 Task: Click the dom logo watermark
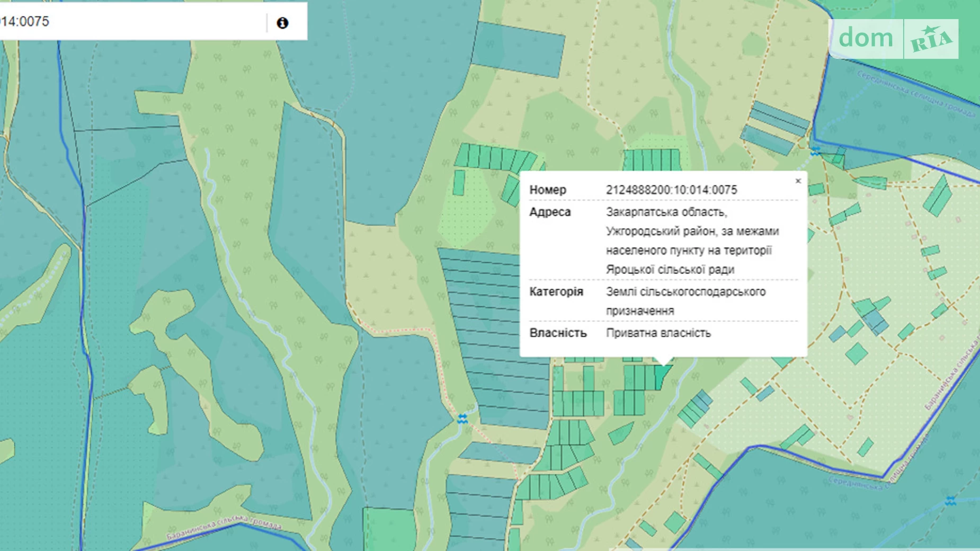point(866,39)
